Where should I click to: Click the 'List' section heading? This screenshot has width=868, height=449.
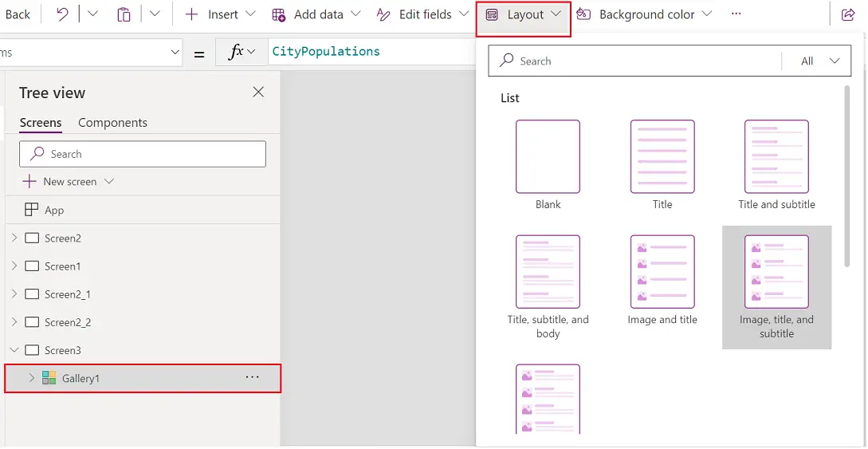click(510, 98)
